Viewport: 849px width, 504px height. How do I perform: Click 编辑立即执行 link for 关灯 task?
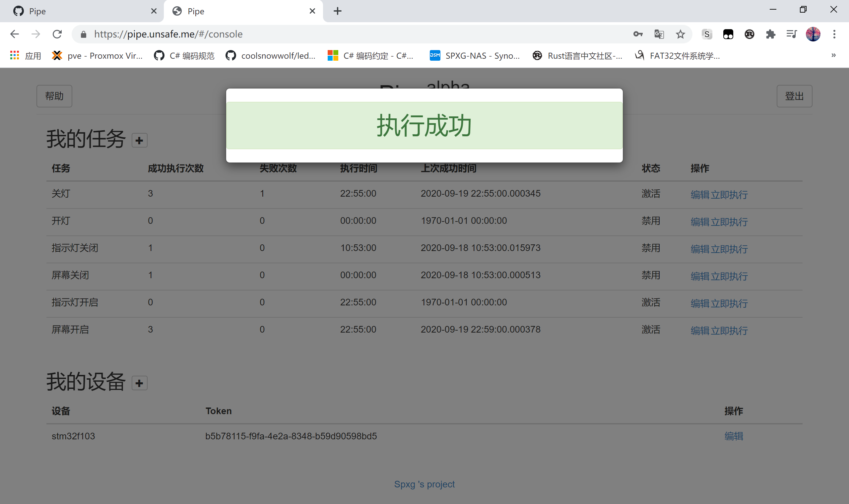click(x=719, y=195)
